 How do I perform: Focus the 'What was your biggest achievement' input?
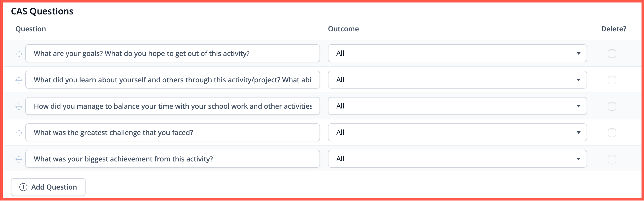coord(173,159)
